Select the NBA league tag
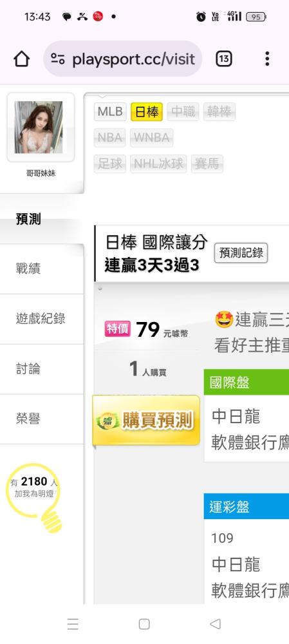 [x=109, y=138]
